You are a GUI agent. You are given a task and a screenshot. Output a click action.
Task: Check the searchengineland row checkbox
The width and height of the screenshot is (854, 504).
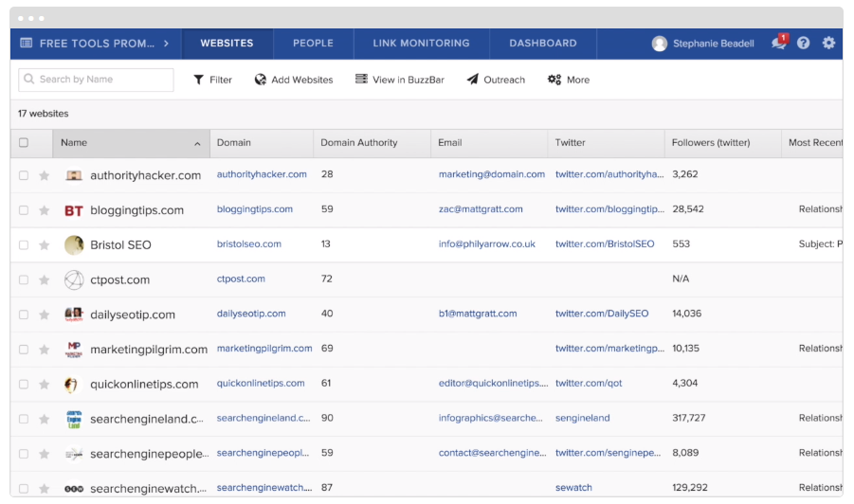point(24,419)
